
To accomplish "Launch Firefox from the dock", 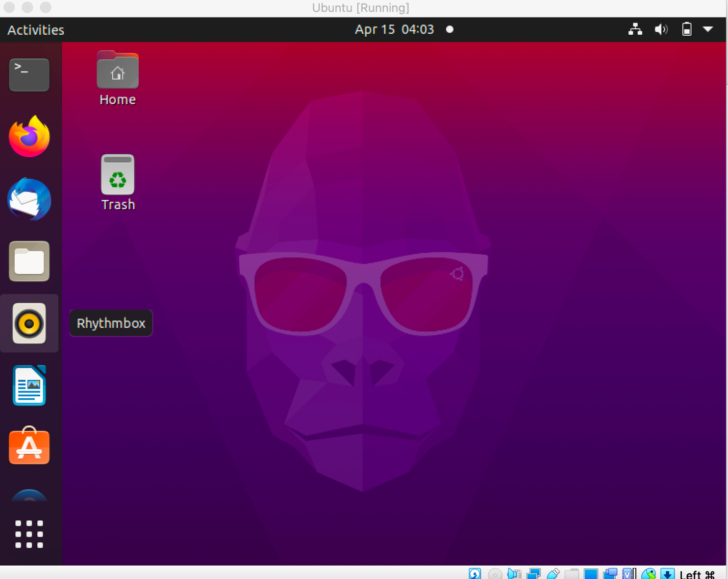I will pos(29,136).
